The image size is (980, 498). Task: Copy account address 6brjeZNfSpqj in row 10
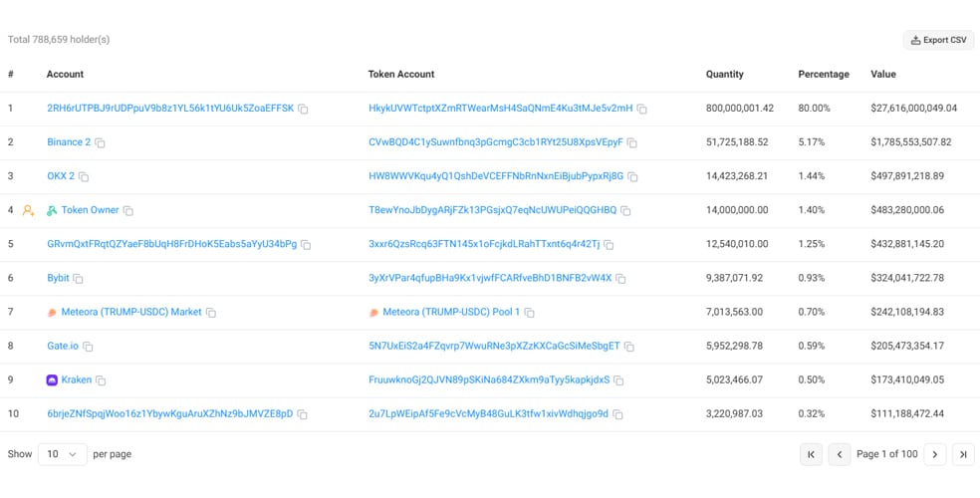(x=303, y=414)
